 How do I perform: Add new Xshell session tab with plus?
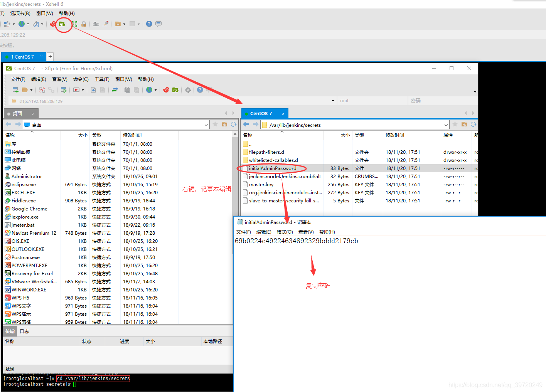click(50, 57)
